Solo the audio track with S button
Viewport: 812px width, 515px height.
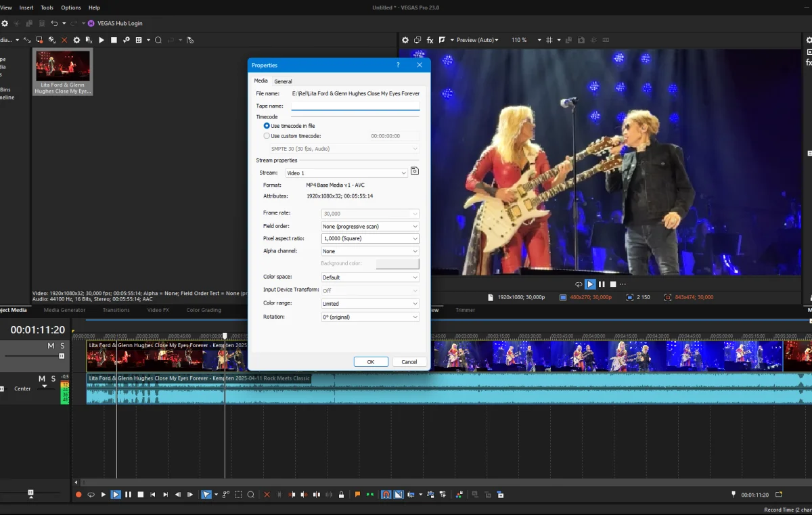(53, 378)
